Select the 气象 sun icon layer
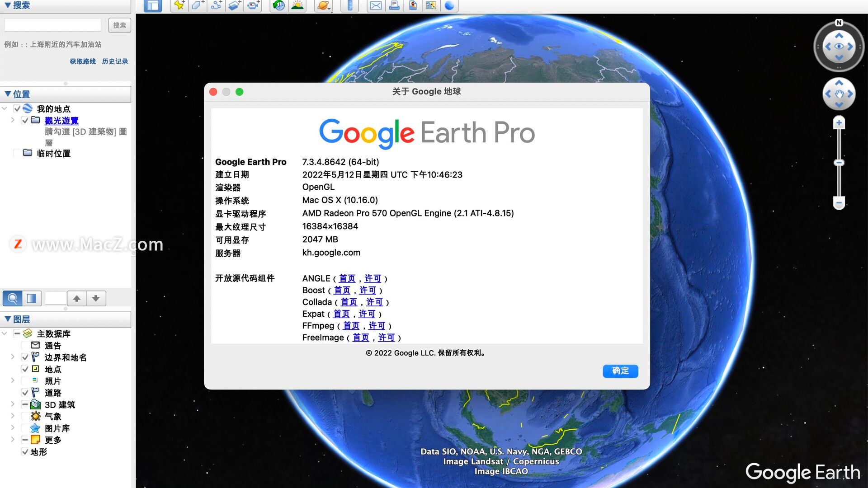 pos(35,416)
